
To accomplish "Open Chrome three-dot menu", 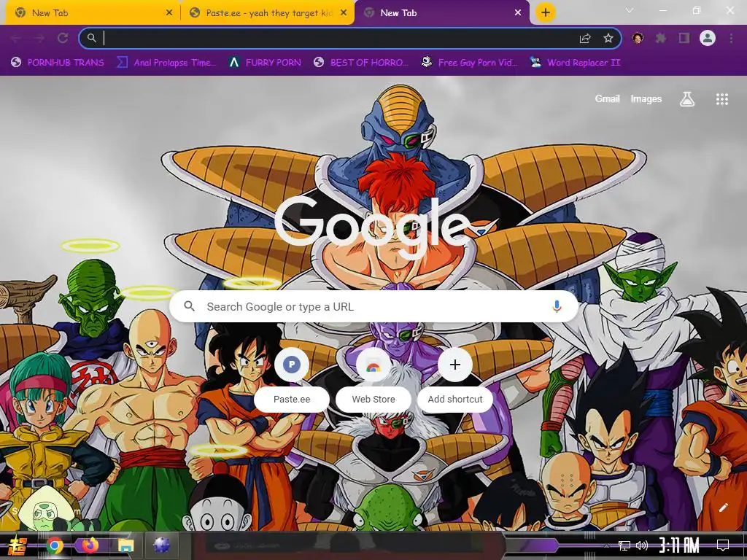I will coord(731,38).
